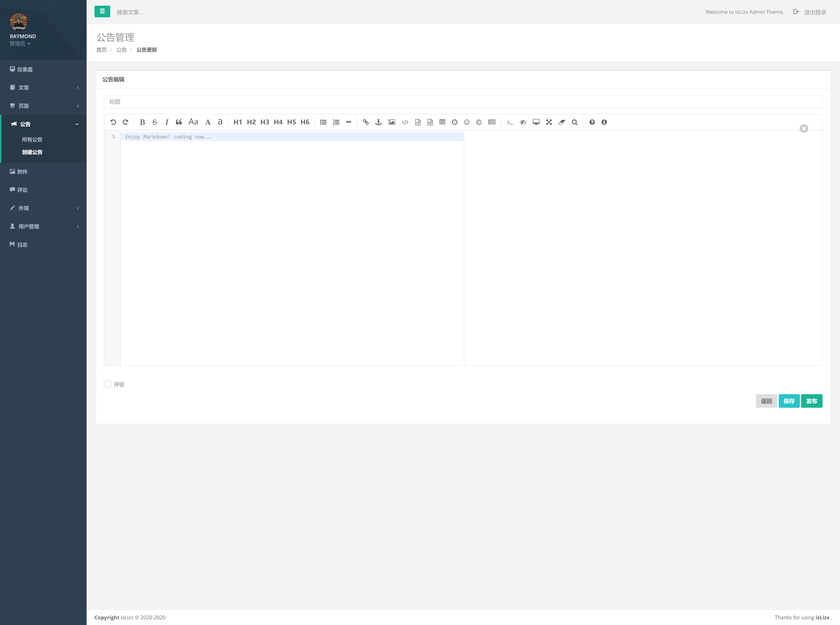The image size is (840, 625).
Task: Go to 仪表盘 in the sidebar
Action: point(25,69)
